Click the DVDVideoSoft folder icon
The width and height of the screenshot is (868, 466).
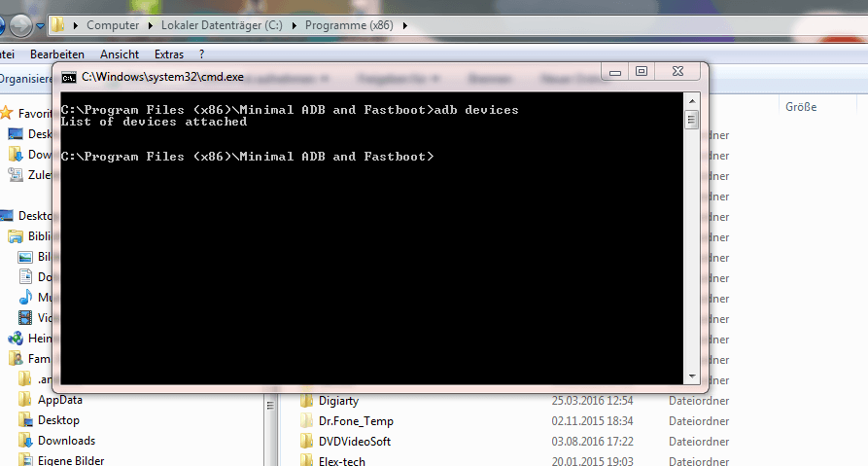coord(307,441)
